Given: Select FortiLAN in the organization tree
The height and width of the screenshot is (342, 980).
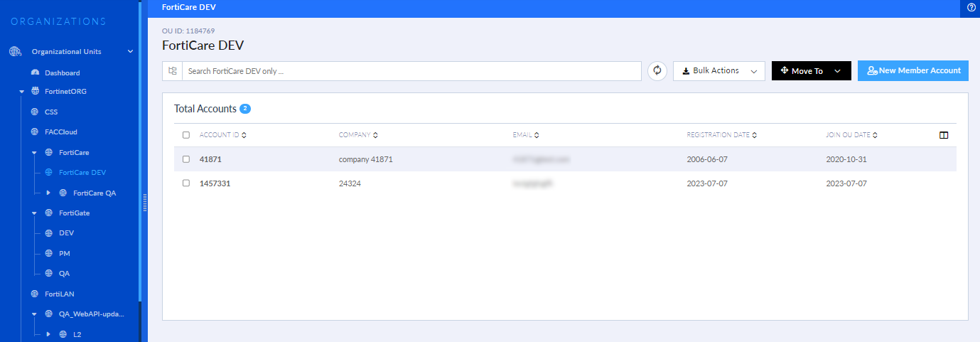Looking at the screenshot, I should [x=59, y=294].
